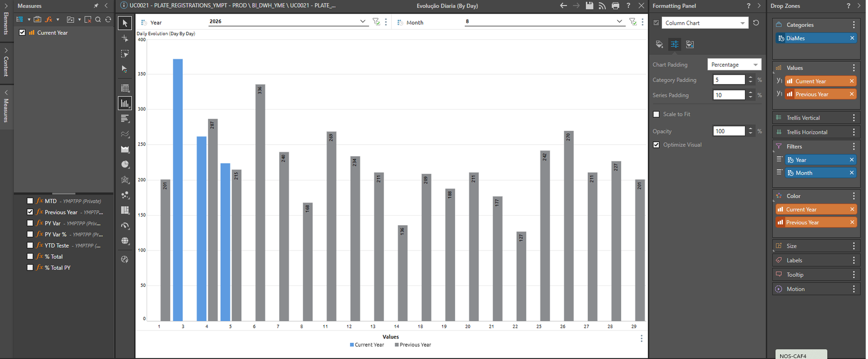Screen dimensions: 868x359
Task: Open the Chart Padding Percentage dropdown
Action: pyautogui.click(x=734, y=65)
